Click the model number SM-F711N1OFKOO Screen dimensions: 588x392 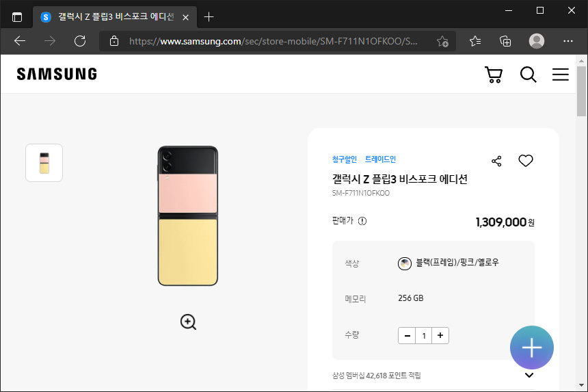point(361,193)
